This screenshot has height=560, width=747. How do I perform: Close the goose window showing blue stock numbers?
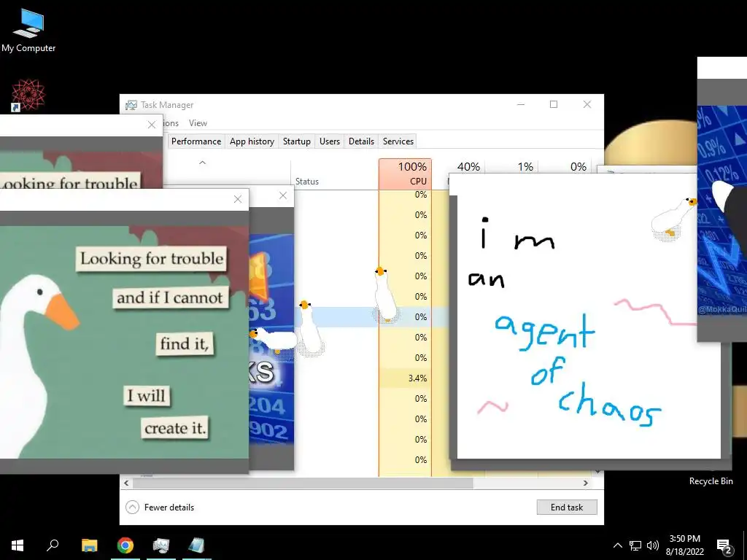[283, 195]
